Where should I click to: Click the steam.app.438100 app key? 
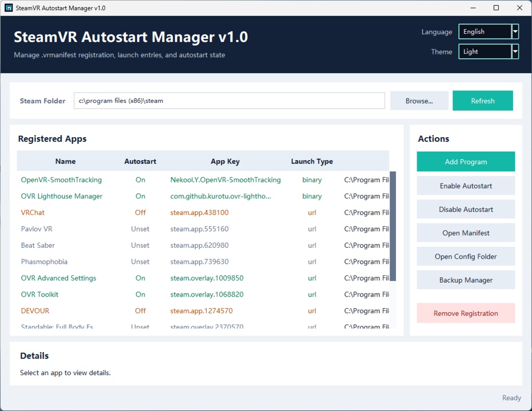click(x=199, y=213)
